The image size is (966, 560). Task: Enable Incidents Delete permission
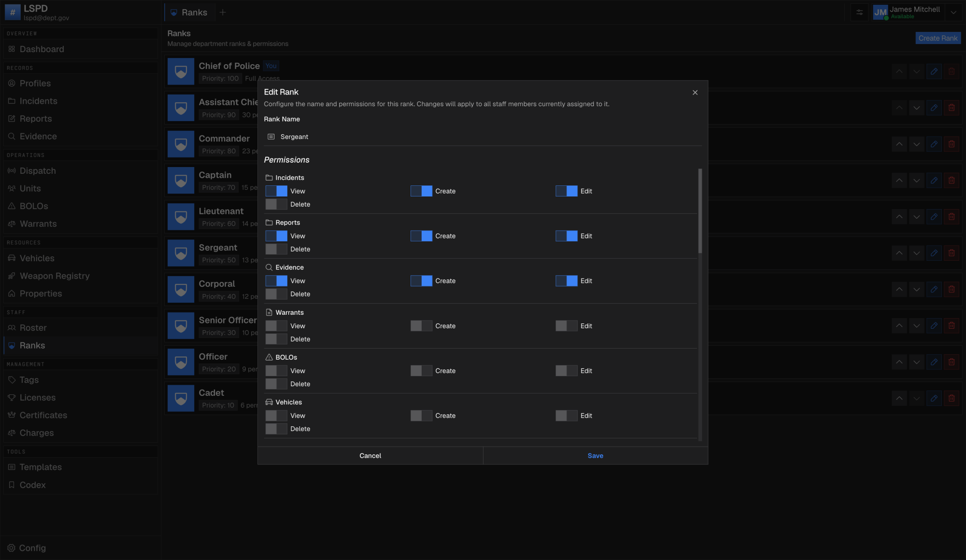pos(276,204)
